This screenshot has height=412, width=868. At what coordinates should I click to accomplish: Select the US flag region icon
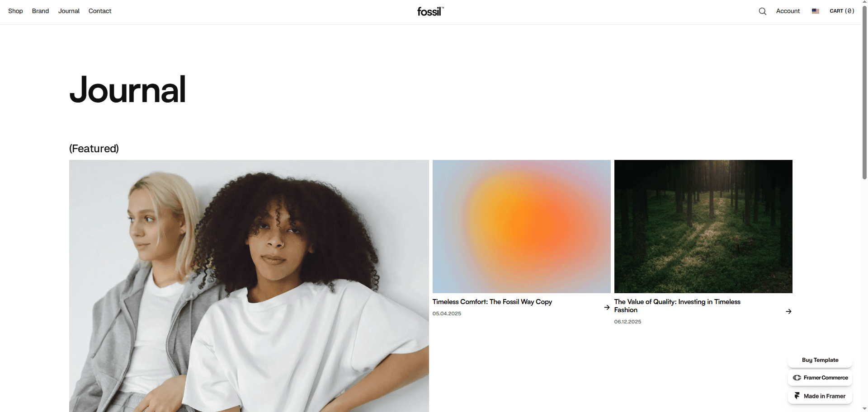pos(815,11)
